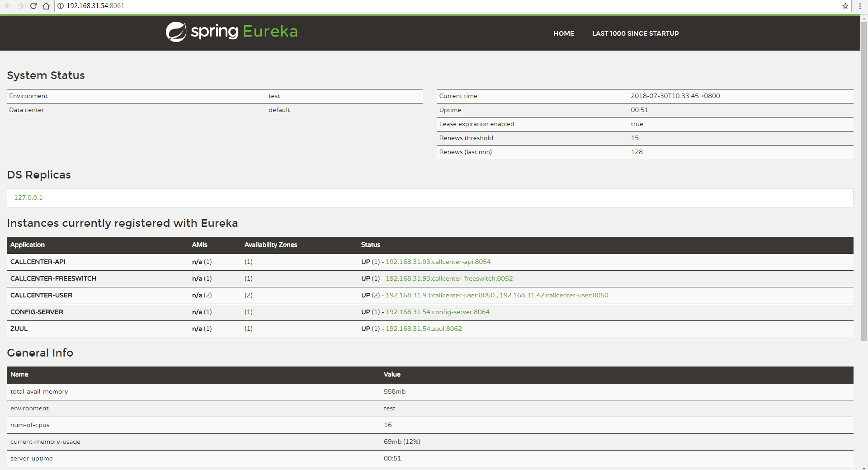Click the Lease expiration enabled value true
This screenshot has width=868, height=470.
pos(637,124)
